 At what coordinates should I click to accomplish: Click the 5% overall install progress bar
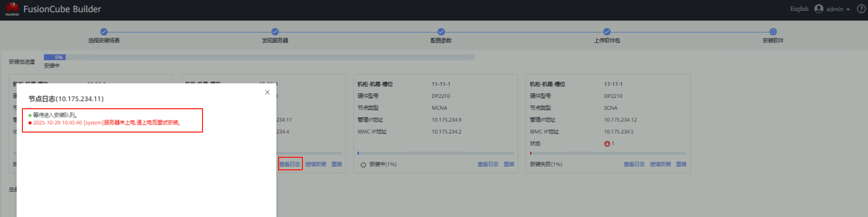[x=55, y=57]
